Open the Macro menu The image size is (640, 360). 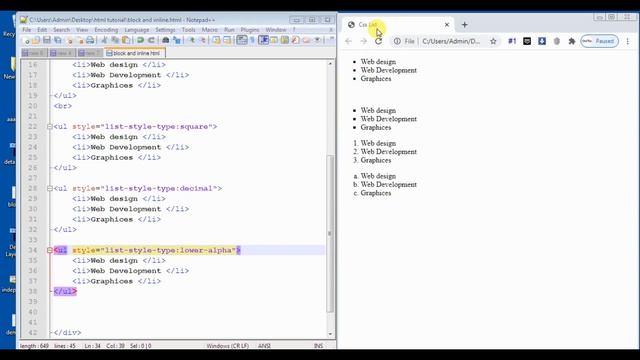[210, 30]
